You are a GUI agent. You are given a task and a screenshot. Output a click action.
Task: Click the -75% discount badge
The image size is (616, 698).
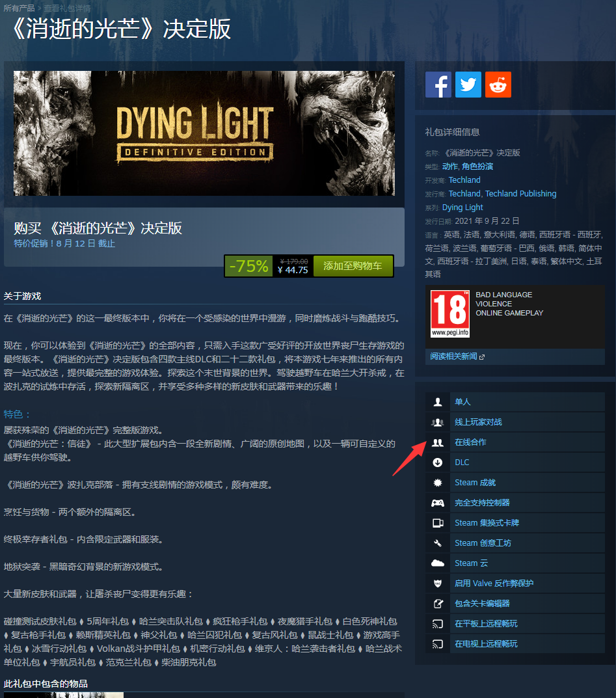(x=248, y=266)
